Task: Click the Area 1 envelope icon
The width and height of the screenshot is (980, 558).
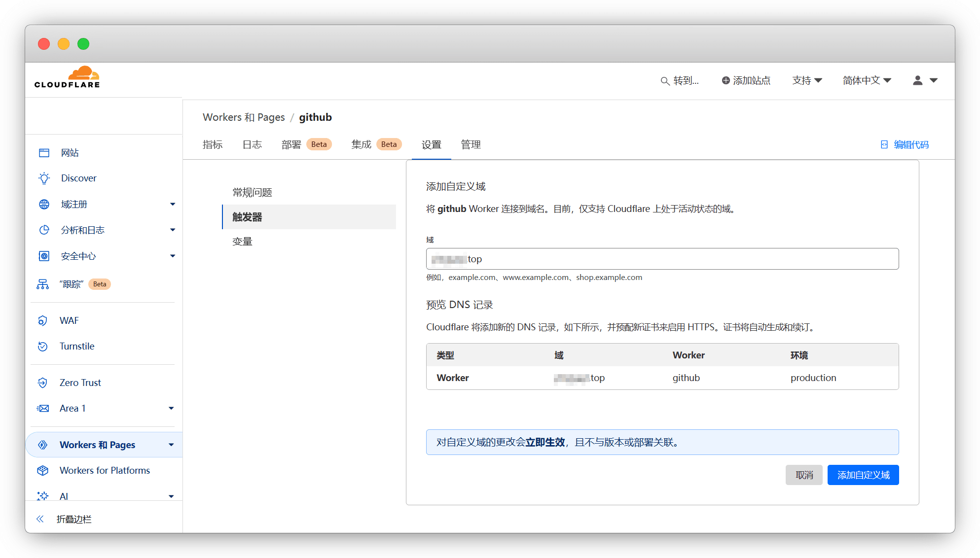Action: (x=43, y=409)
